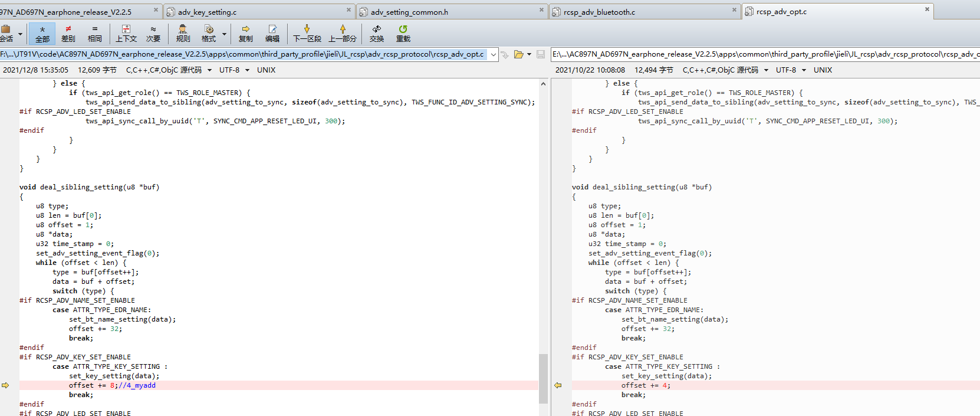Toggle the 相同 (same) filter
The image size is (980, 416).
click(x=95, y=34)
